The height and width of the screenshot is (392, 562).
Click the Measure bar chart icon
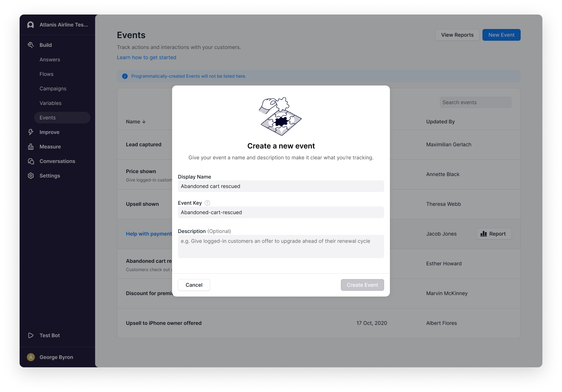pos(31,147)
